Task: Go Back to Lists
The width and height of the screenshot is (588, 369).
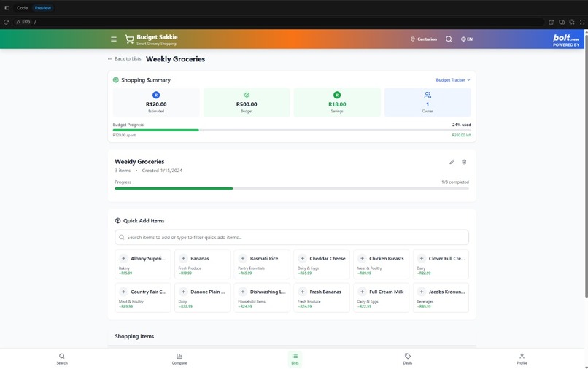Action: (x=125, y=58)
